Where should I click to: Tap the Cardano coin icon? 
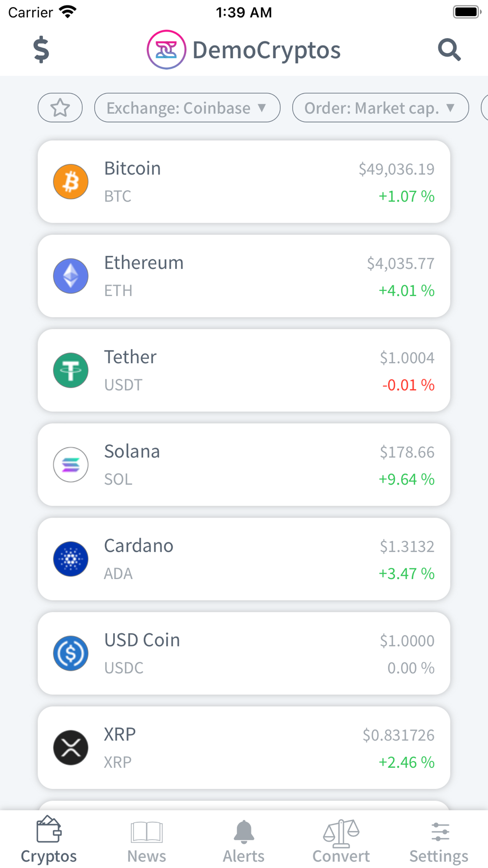click(x=71, y=558)
